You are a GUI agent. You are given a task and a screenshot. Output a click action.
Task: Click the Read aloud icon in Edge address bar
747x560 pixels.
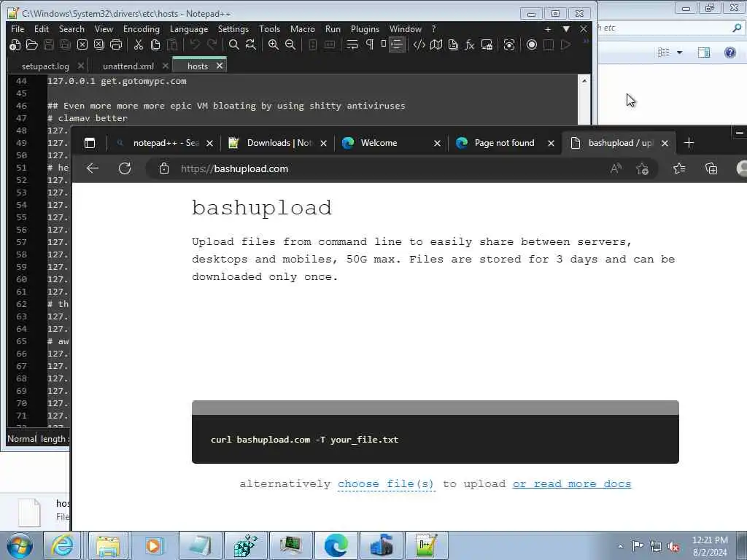point(616,168)
